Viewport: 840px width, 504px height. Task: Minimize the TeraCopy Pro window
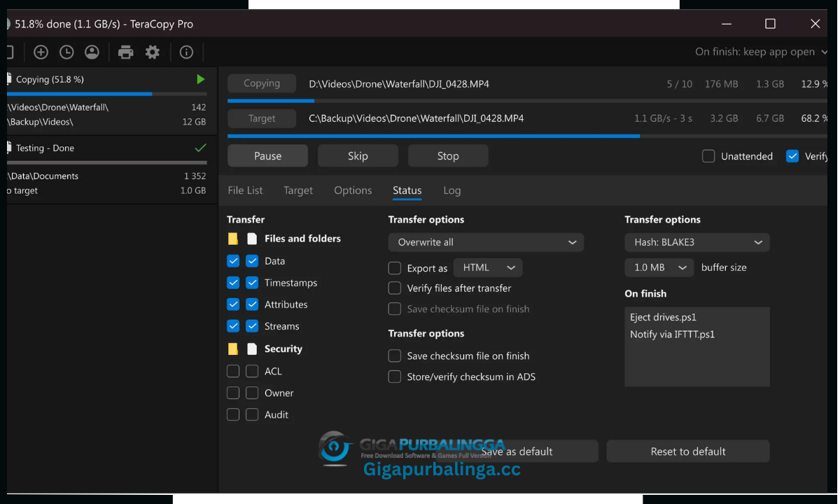[x=725, y=24]
